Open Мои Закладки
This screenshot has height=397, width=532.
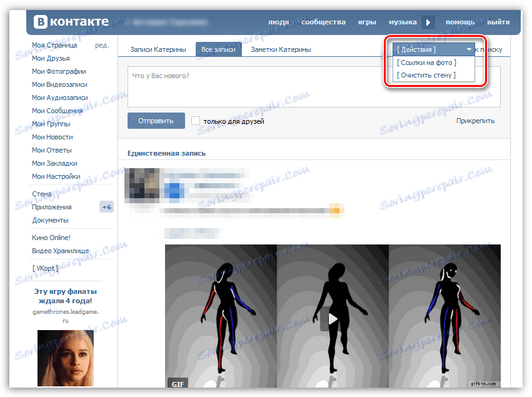click(54, 164)
